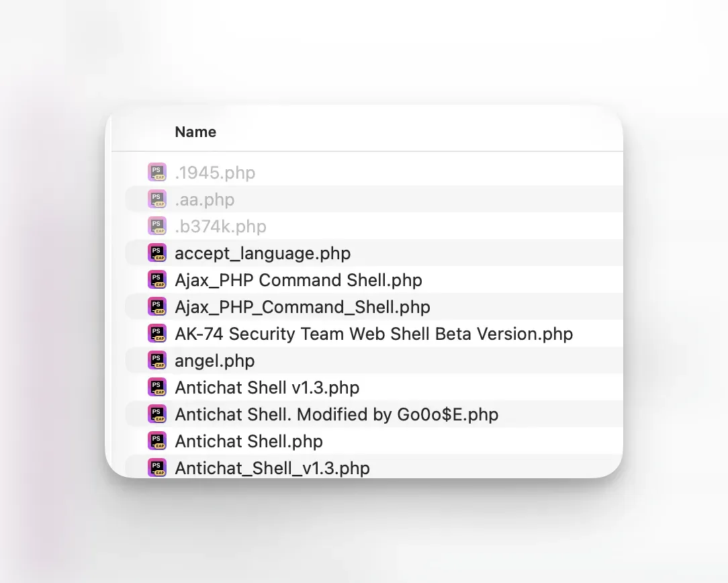Select the hidden file .1945.php

(215, 173)
